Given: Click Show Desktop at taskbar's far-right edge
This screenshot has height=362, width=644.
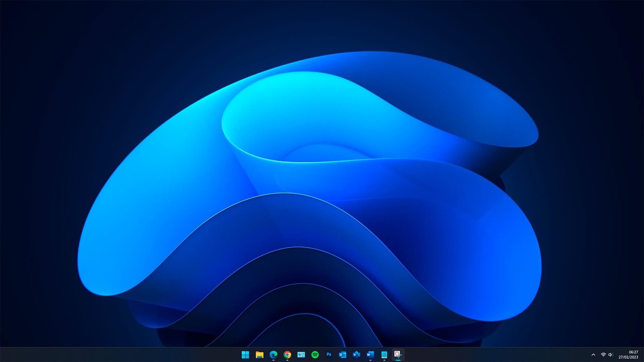Looking at the screenshot, I should point(643,355).
